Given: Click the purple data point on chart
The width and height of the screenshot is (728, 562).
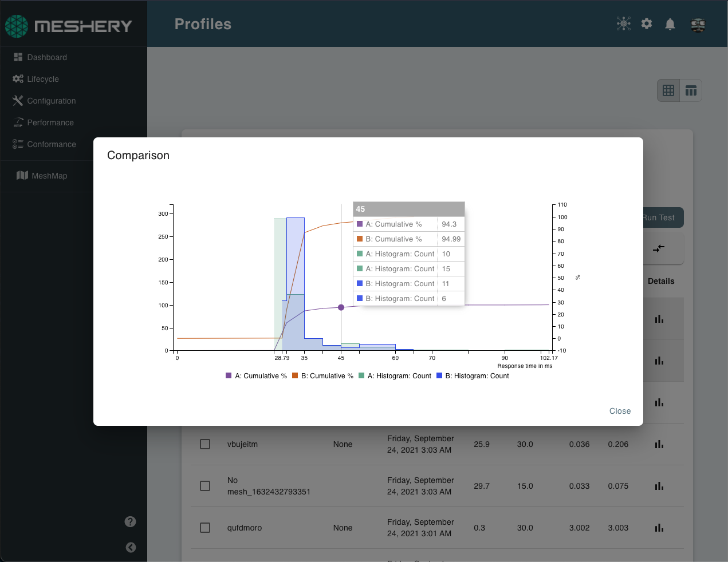Looking at the screenshot, I should (341, 307).
